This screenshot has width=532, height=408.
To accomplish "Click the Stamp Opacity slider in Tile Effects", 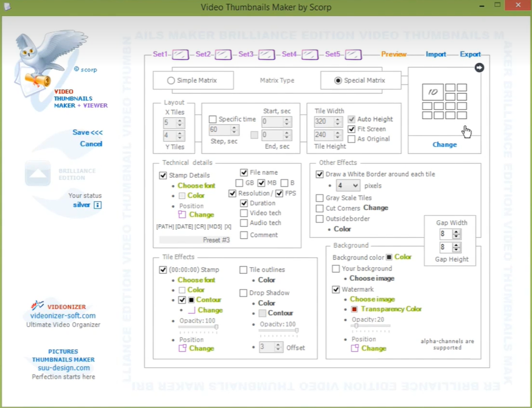I will pyautogui.click(x=198, y=327).
